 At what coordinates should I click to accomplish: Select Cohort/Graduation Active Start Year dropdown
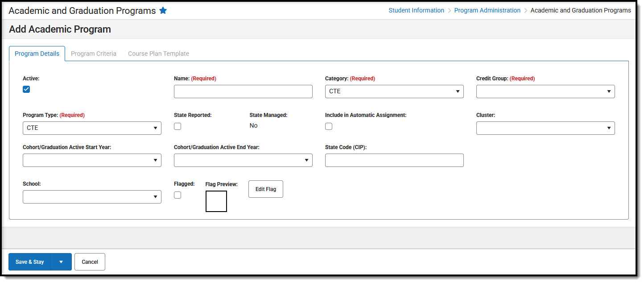92,160
